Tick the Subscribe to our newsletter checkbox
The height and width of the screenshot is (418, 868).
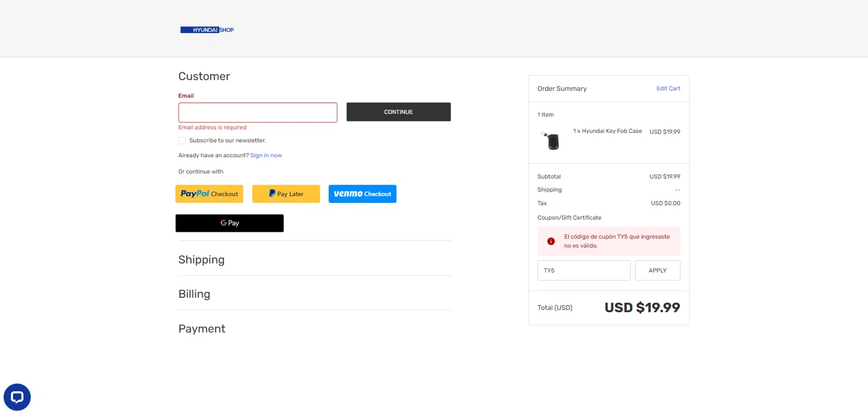coord(182,140)
